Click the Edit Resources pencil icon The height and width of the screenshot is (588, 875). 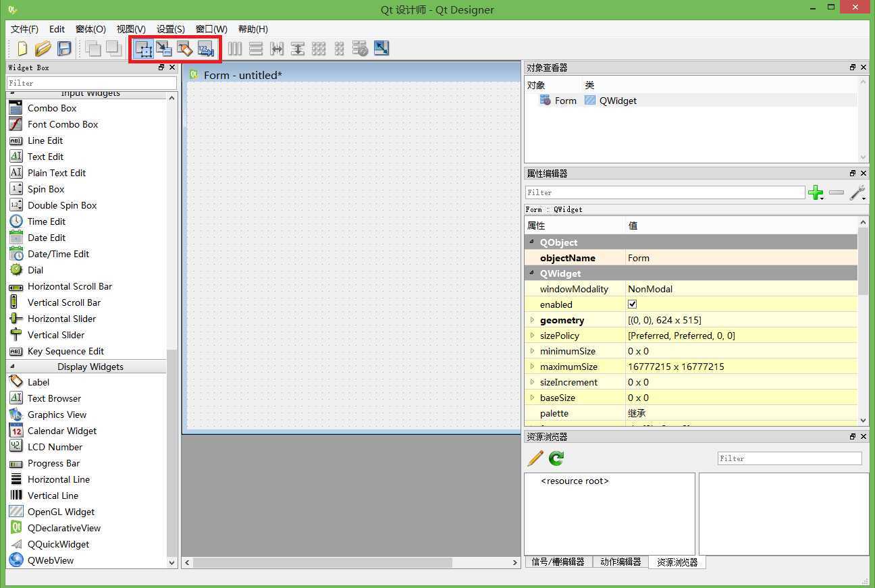point(535,458)
